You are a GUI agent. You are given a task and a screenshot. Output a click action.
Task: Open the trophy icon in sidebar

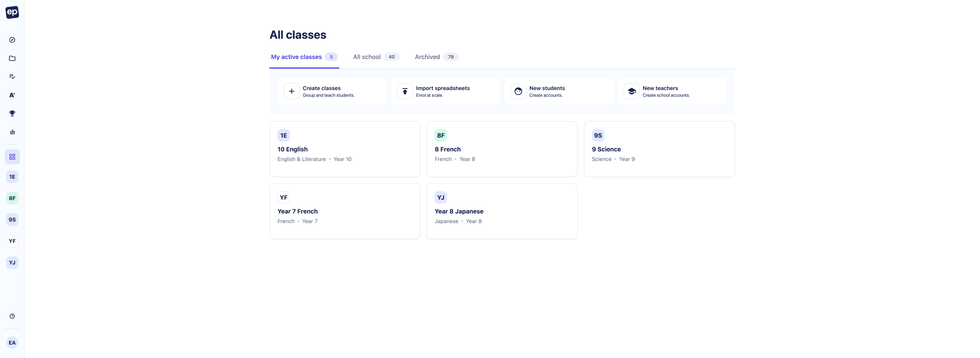12,113
